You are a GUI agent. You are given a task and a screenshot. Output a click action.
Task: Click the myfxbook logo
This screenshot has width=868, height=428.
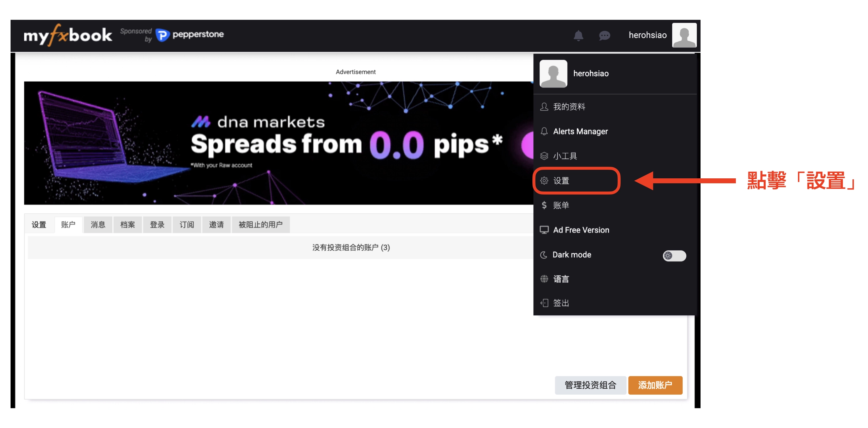tap(68, 35)
